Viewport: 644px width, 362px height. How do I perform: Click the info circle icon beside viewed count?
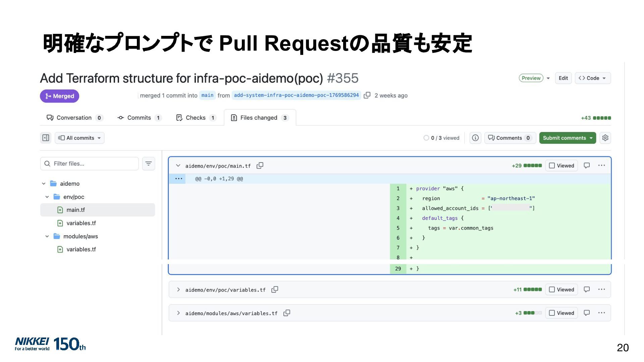pyautogui.click(x=475, y=138)
